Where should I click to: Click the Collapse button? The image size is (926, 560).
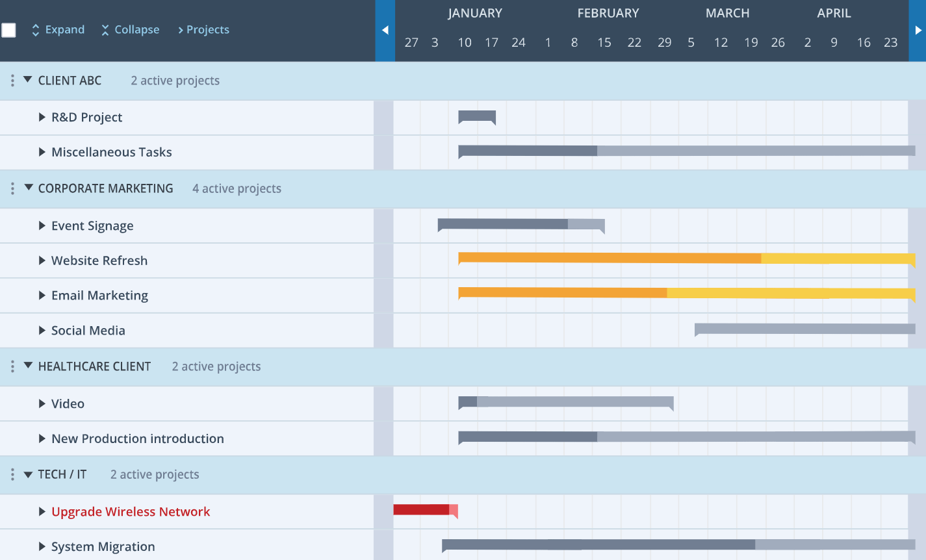tap(136, 29)
